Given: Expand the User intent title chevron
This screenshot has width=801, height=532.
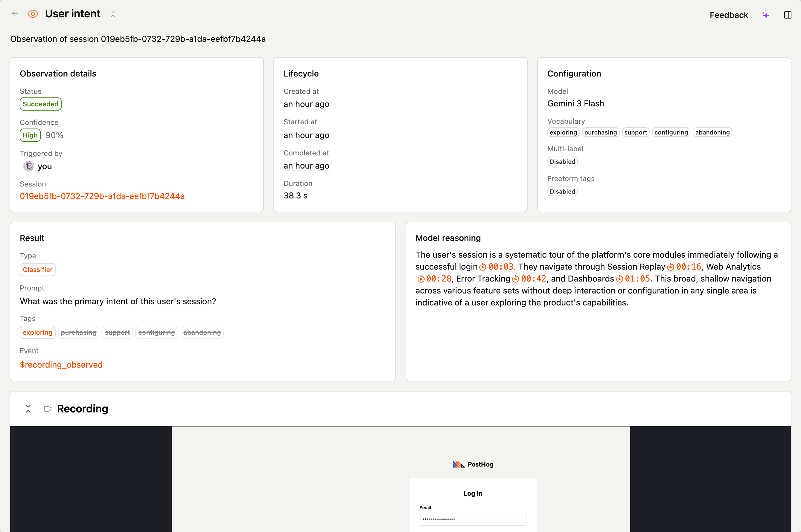Looking at the screenshot, I should (113, 14).
